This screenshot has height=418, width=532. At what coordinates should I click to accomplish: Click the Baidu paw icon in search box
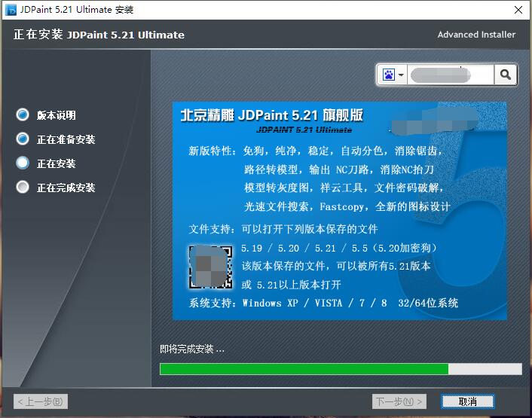[389, 75]
